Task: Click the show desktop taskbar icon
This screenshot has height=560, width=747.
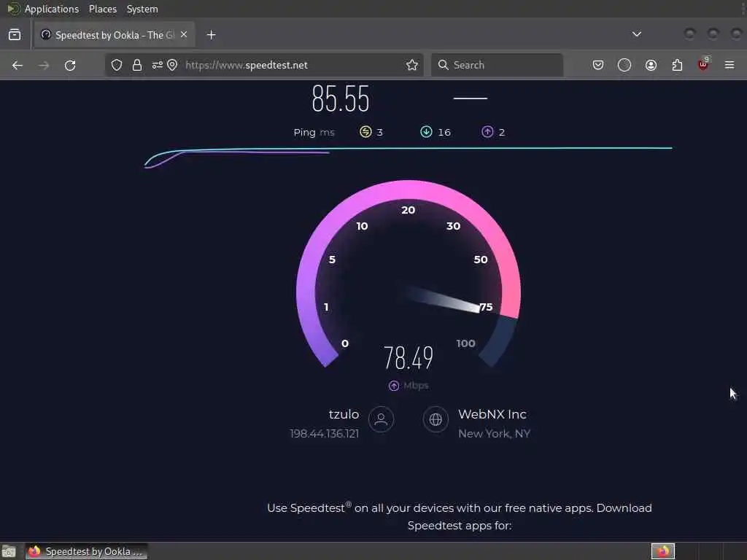Action: 9,551
